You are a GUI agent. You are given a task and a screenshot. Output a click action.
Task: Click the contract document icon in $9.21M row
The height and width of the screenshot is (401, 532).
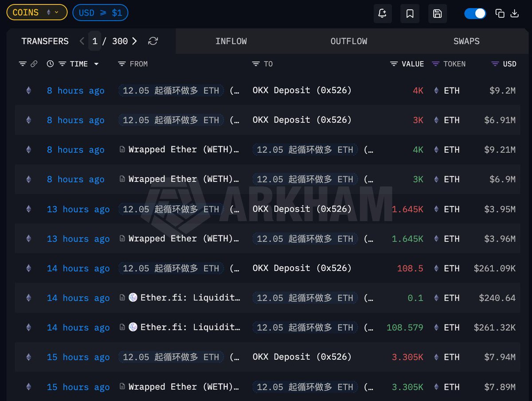coord(122,149)
